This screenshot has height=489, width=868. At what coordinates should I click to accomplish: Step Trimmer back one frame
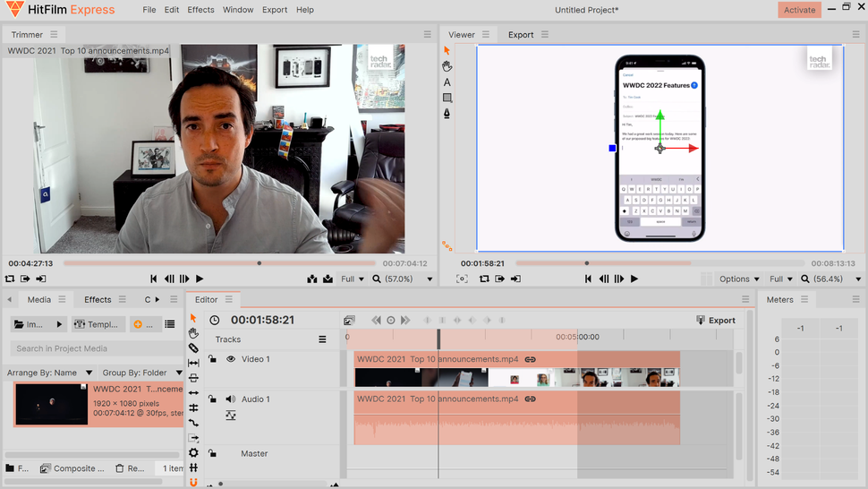[169, 279]
